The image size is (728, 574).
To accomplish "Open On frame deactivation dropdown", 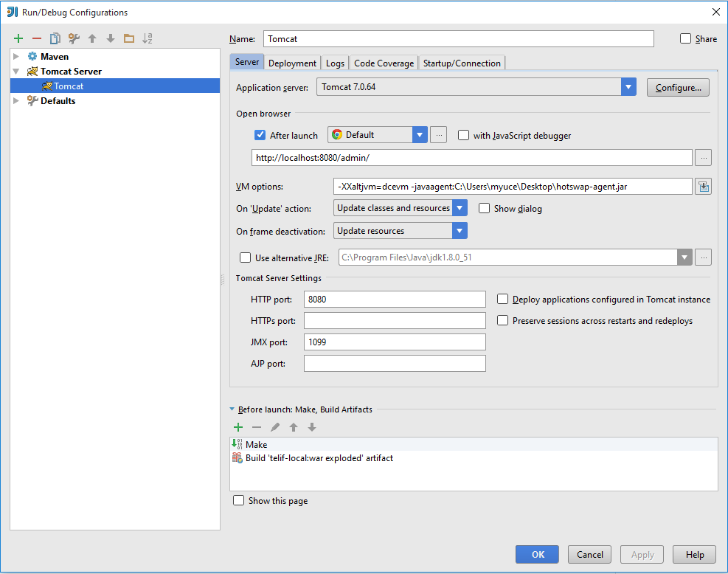I will [x=460, y=231].
